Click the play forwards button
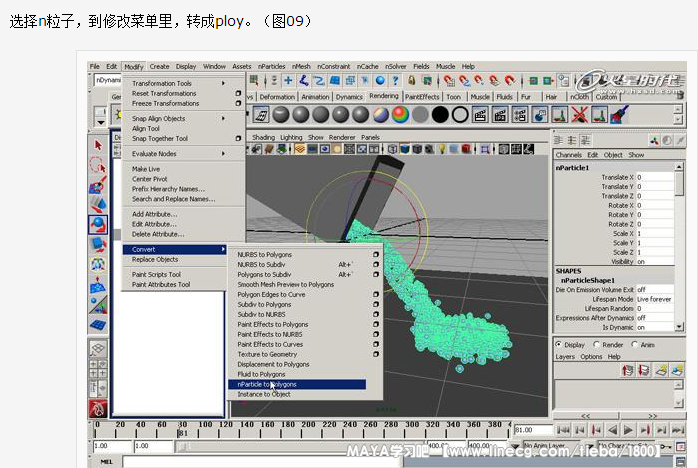Image resolution: width=698 pixels, height=468 pixels. pos(628,430)
